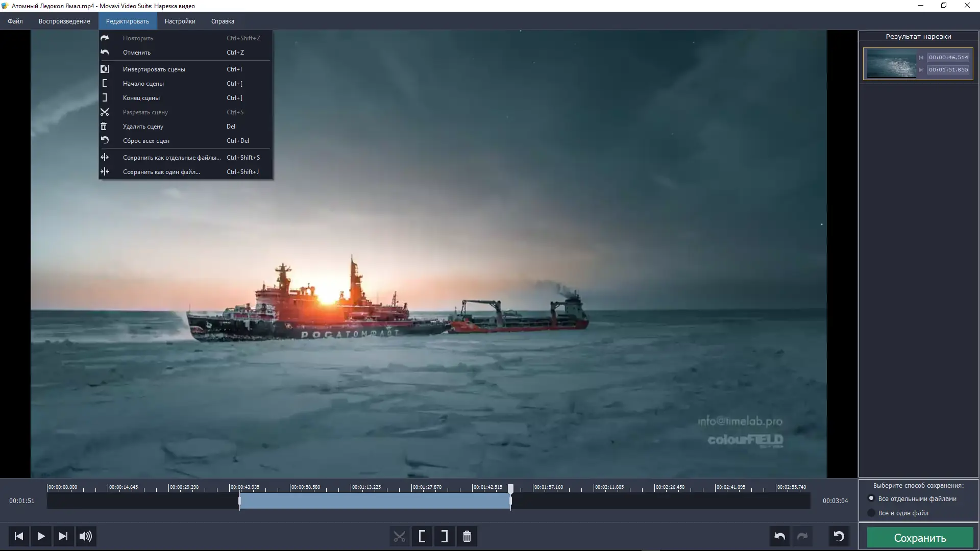Skip to the next scene
The image size is (980, 551).
coord(63,536)
